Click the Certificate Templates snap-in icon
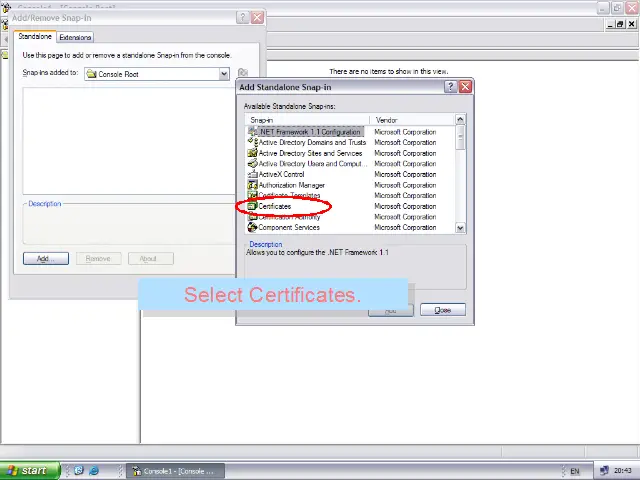This screenshot has height=480, width=640. coord(252,195)
